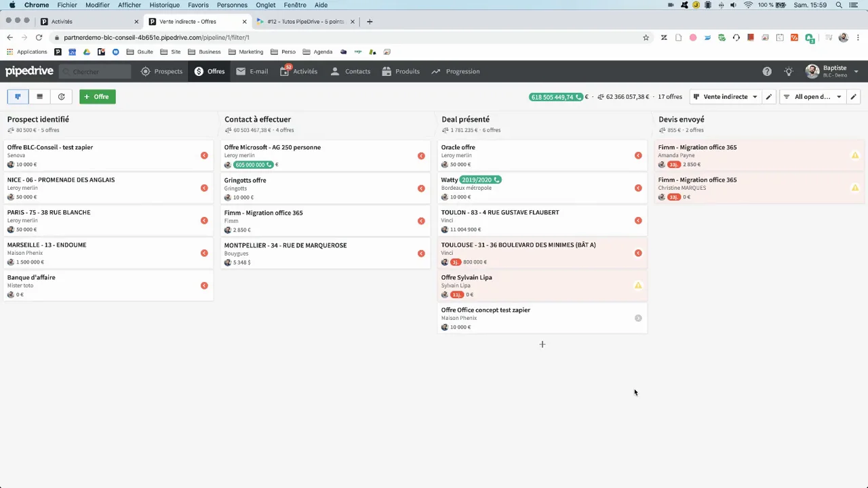Image resolution: width=868 pixels, height=488 pixels.
Task: Expand the Vente indirecte pipeline dropdown
Action: [725, 97]
